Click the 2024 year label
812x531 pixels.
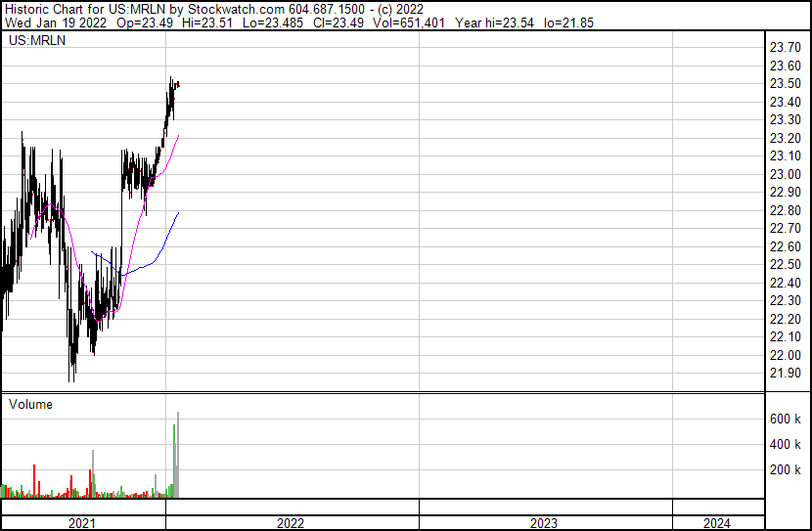(716, 522)
